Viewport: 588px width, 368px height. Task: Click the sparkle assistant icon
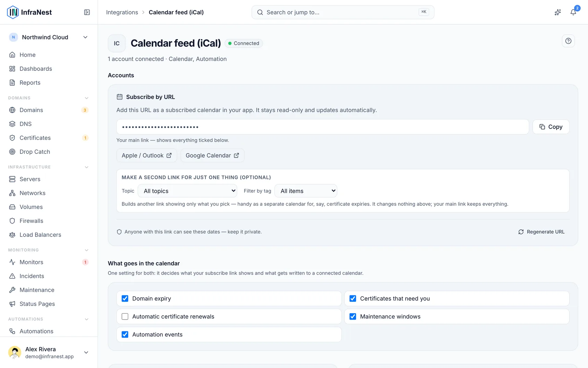pos(558,12)
